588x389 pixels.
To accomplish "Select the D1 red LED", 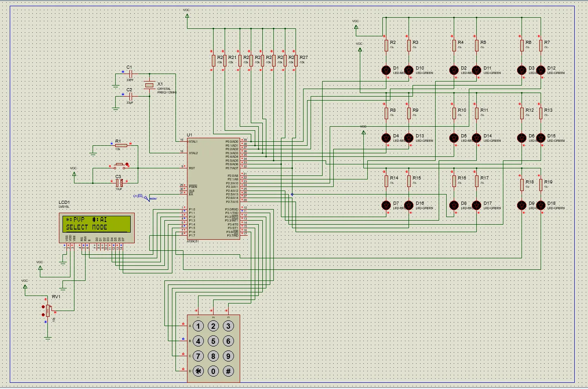I will (386, 70).
